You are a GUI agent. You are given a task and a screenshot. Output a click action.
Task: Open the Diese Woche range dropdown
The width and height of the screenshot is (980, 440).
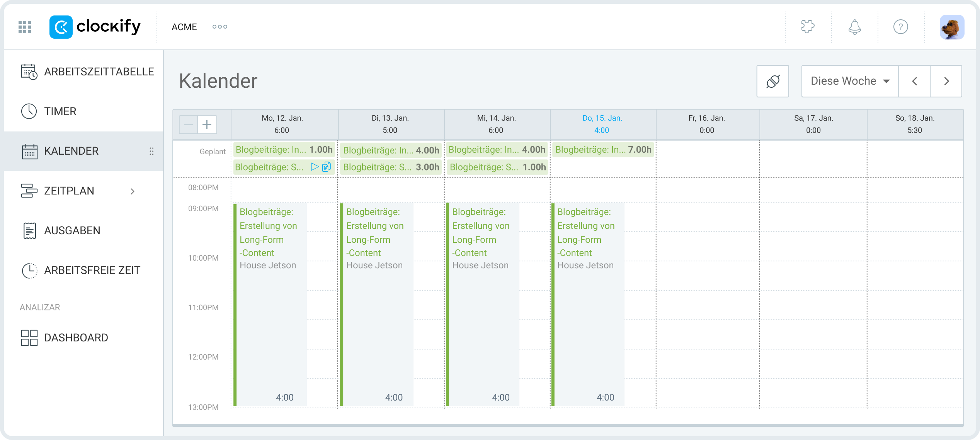[x=850, y=81]
